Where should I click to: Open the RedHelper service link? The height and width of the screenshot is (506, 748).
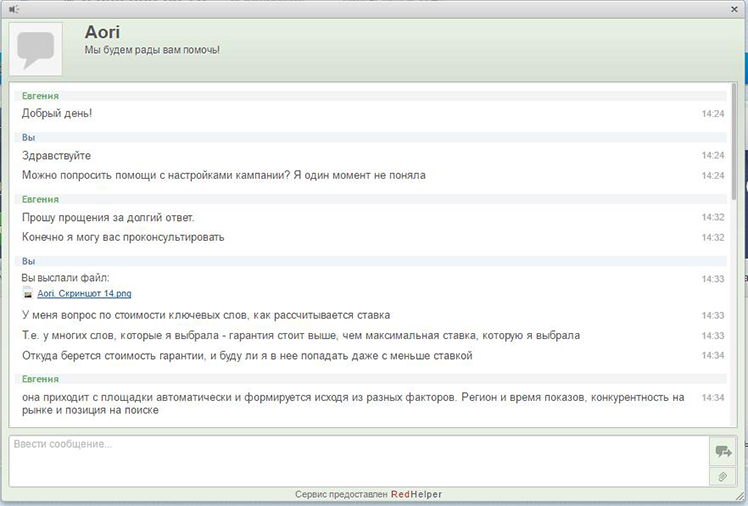coord(416,494)
